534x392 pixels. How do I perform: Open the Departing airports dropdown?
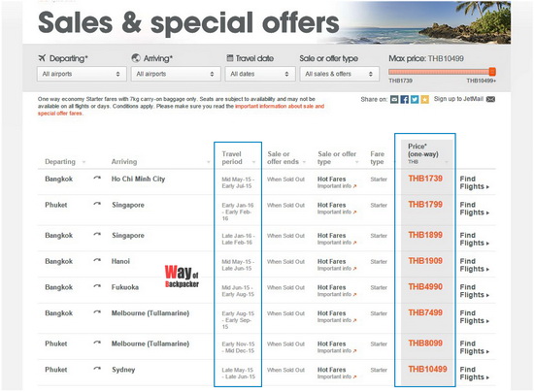(x=82, y=74)
